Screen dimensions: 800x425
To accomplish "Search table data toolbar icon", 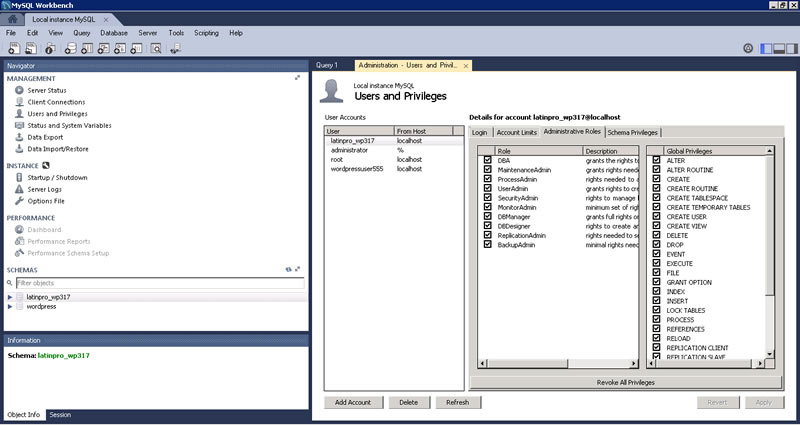I will 156,48.
